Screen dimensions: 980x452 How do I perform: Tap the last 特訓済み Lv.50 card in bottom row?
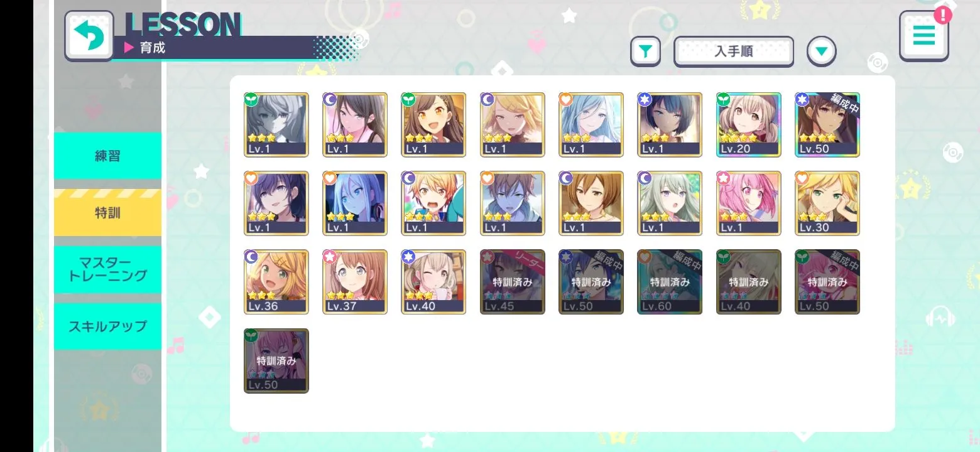pos(276,360)
